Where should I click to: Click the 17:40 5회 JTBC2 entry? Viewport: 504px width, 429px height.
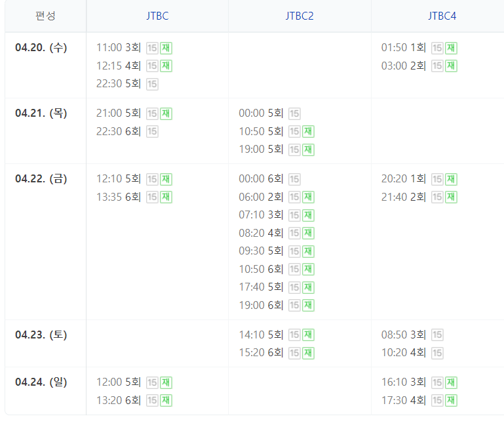[x=261, y=287]
